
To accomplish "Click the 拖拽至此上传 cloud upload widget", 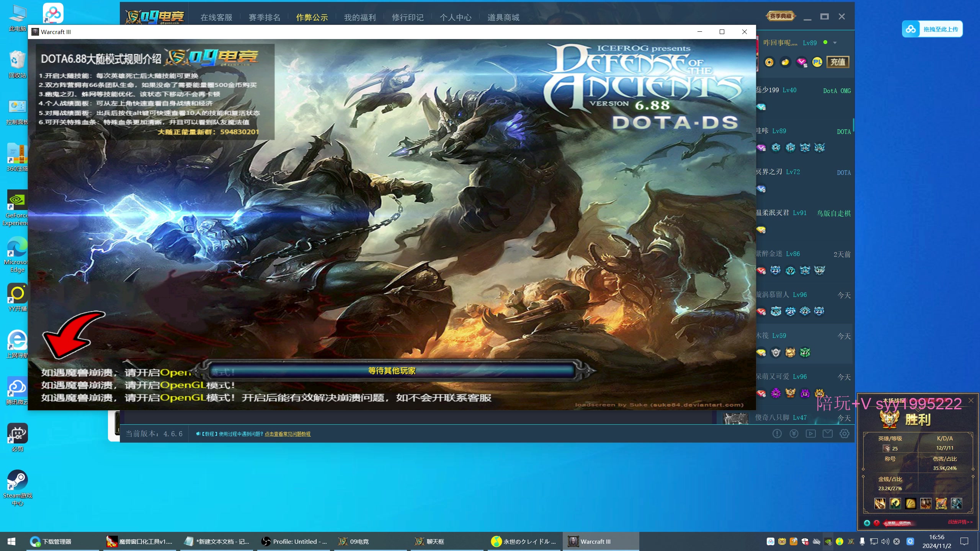I will tap(932, 29).
